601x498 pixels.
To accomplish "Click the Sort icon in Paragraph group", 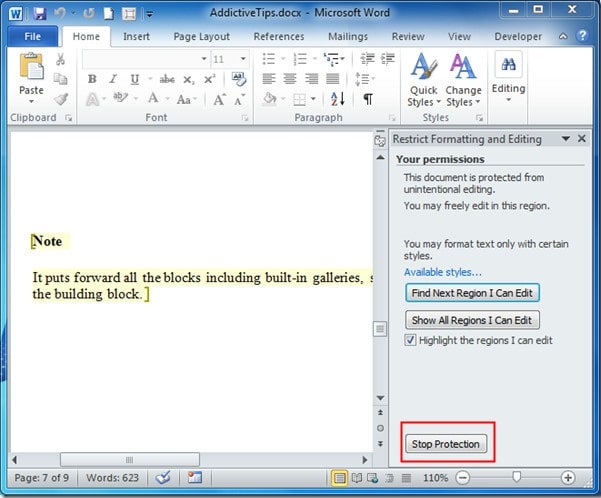I will [337, 99].
